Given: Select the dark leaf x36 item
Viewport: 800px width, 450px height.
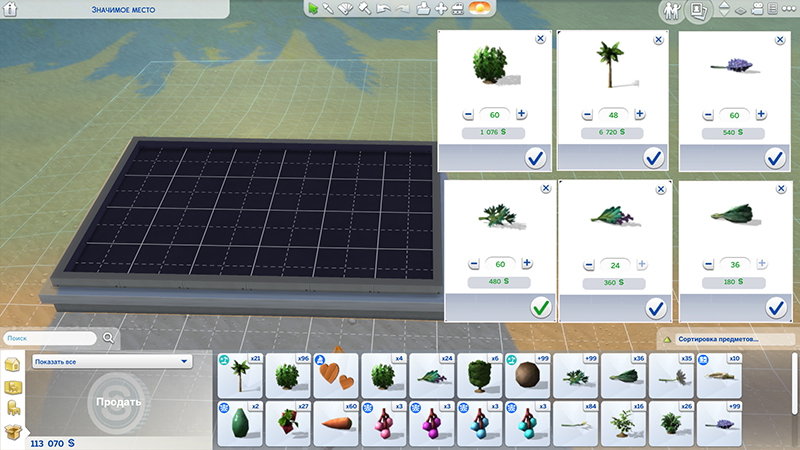Looking at the screenshot, I should (x=623, y=376).
